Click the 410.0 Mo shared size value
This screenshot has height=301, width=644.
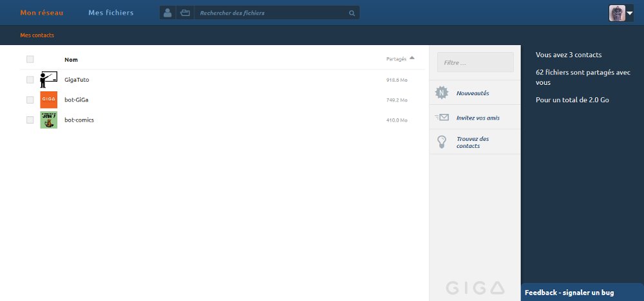pyautogui.click(x=397, y=120)
